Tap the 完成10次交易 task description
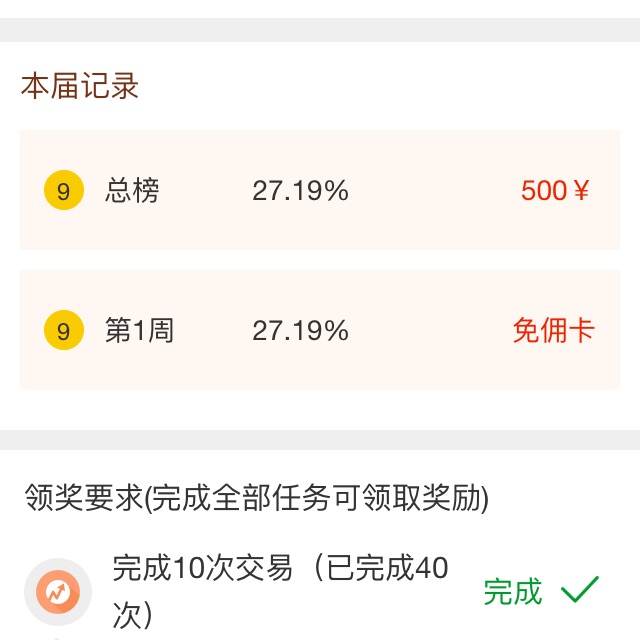The width and height of the screenshot is (640, 640). click(x=202, y=568)
